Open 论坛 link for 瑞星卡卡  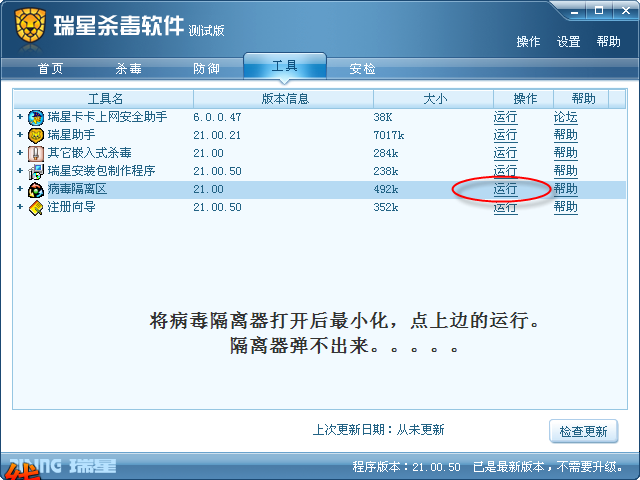(x=566, y=118)
